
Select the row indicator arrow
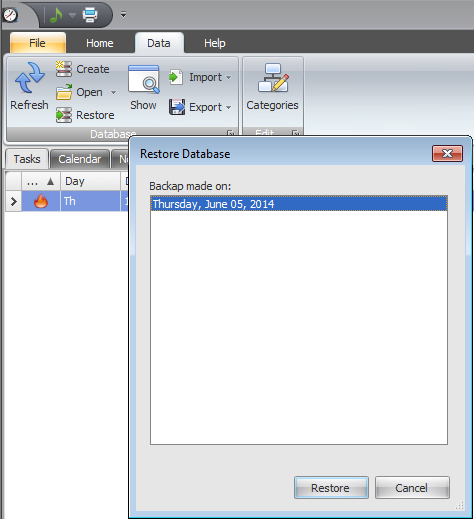click(x=13, y=201)
